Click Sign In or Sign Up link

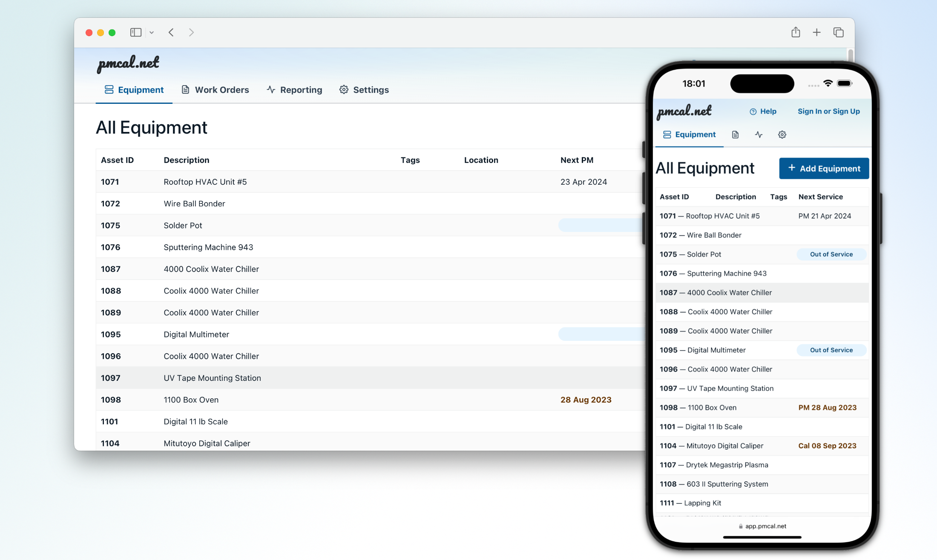pyautogui.click(x=828, y=111)
